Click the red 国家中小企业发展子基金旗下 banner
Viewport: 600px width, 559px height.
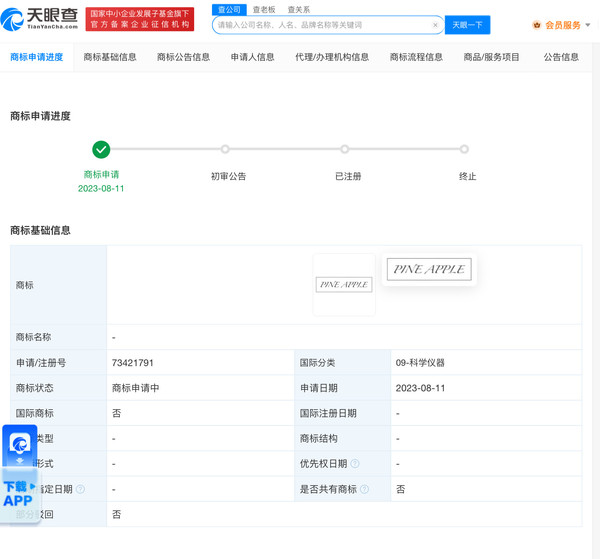point(140,19)
